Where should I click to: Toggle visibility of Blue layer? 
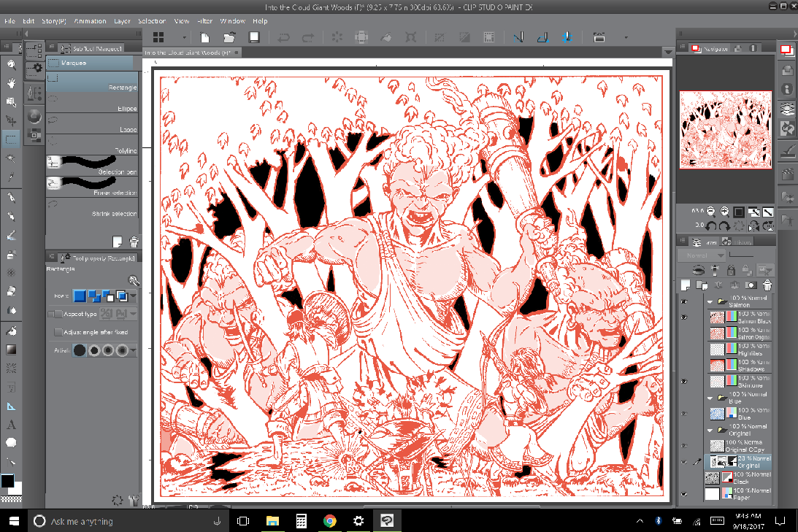(x=685, y=414)
